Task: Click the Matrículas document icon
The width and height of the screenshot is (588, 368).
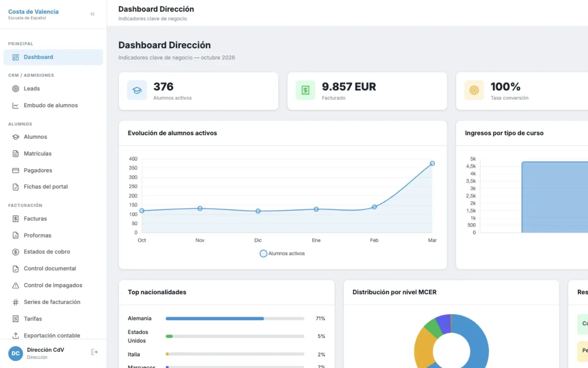Action: tap(16, 154)
